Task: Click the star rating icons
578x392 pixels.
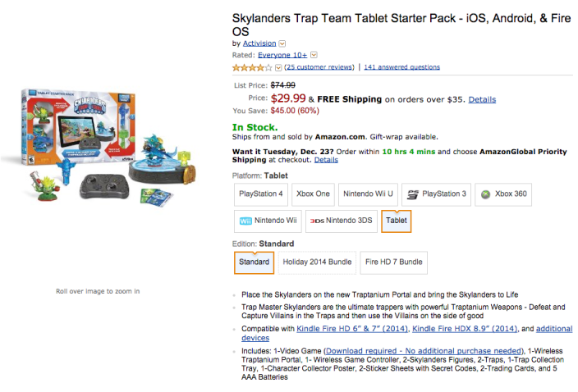Action: pyautogui.click(x=252, y=67)
